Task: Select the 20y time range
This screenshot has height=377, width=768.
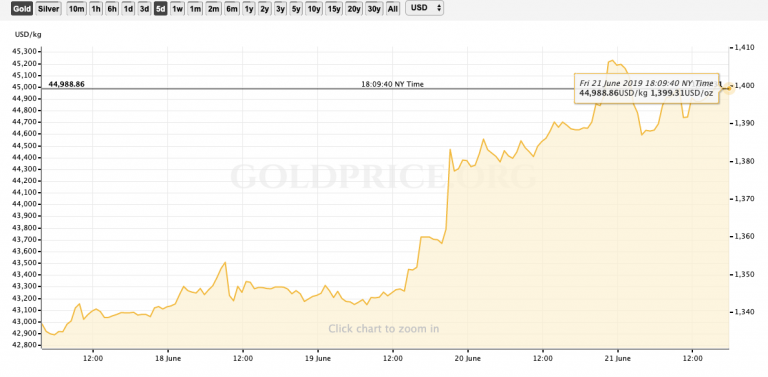Action: tap(353, 9)
